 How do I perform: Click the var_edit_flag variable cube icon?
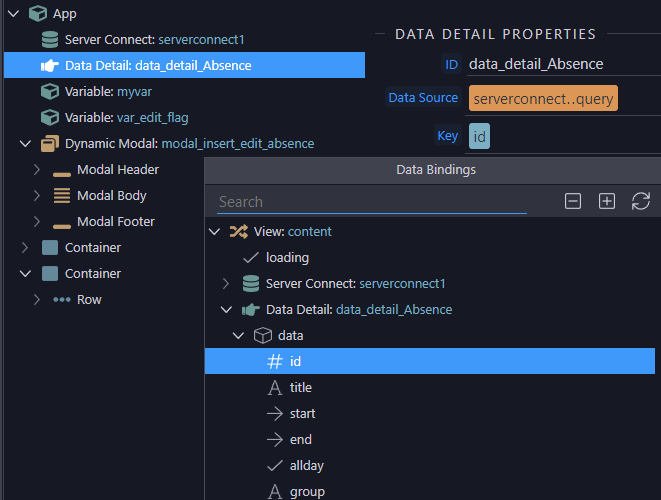coord(50,118)
